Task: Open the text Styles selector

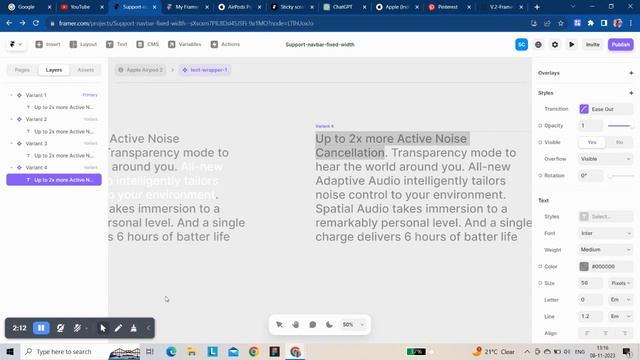Action: 606,217
